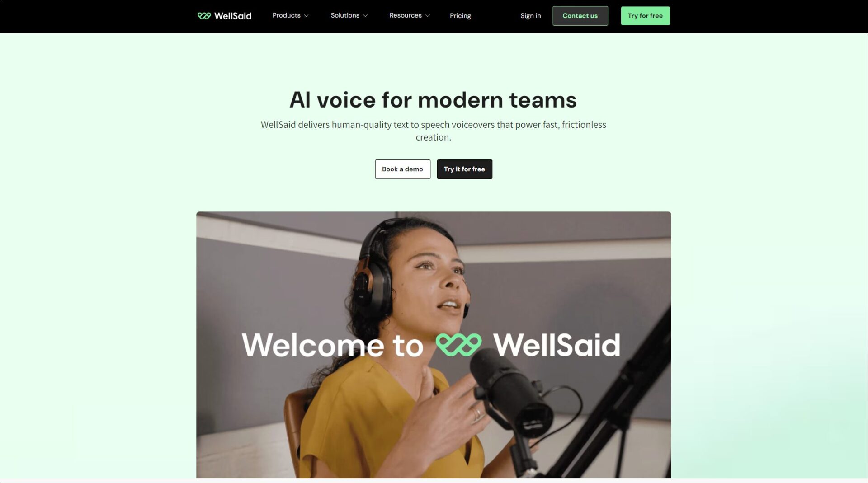
Task: Click the Contact us button
Action: point(580,16)
